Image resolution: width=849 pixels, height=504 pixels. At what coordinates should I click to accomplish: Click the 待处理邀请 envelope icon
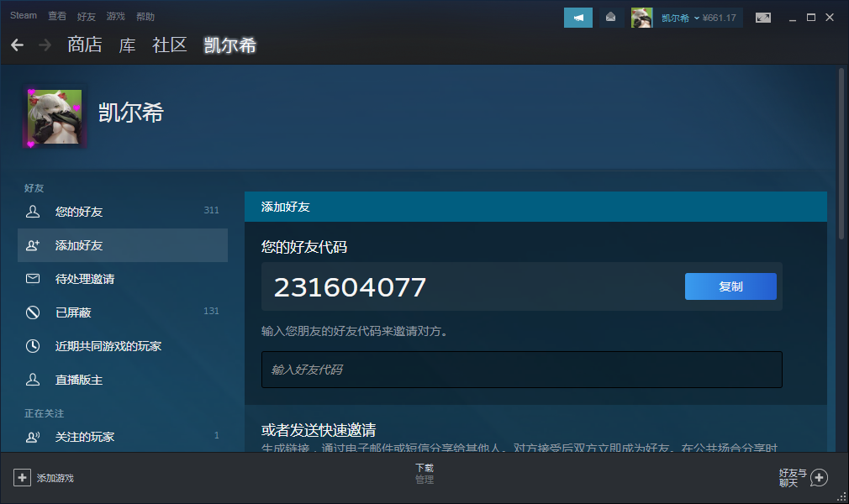click(33, 279)
